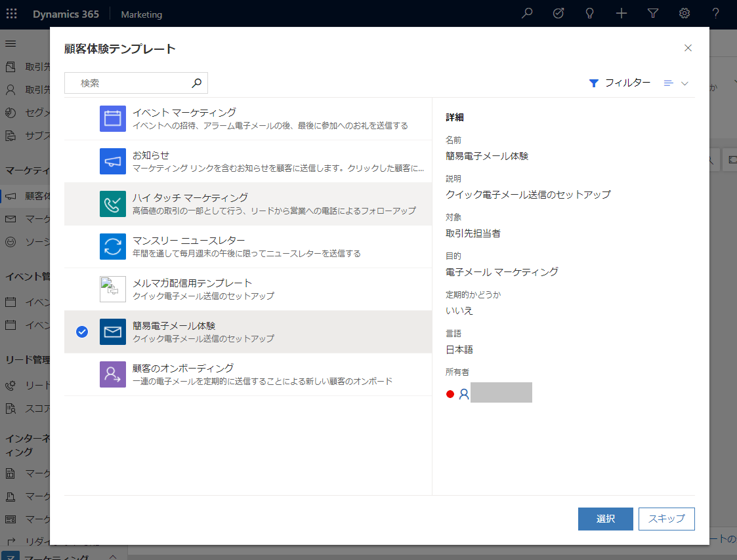Open the フィルター filter panel
The width and height of the screenshot is (737, 560).
coord(620,83)
